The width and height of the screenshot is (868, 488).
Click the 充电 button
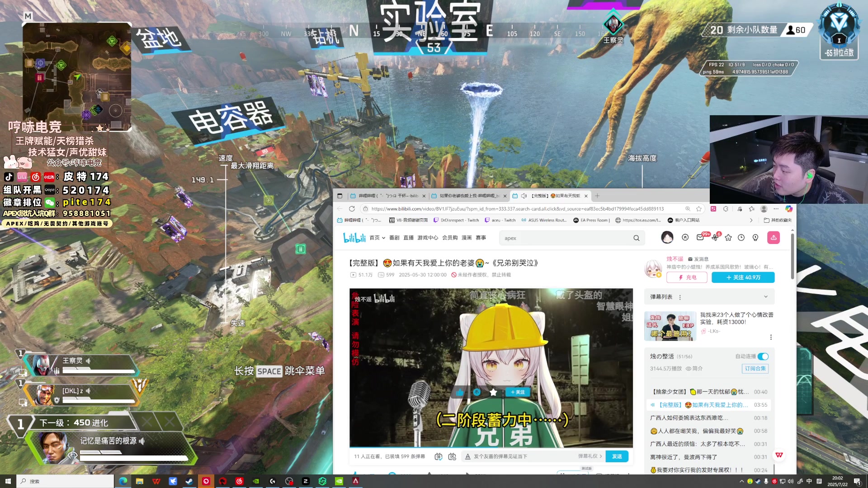pos(687,277)
